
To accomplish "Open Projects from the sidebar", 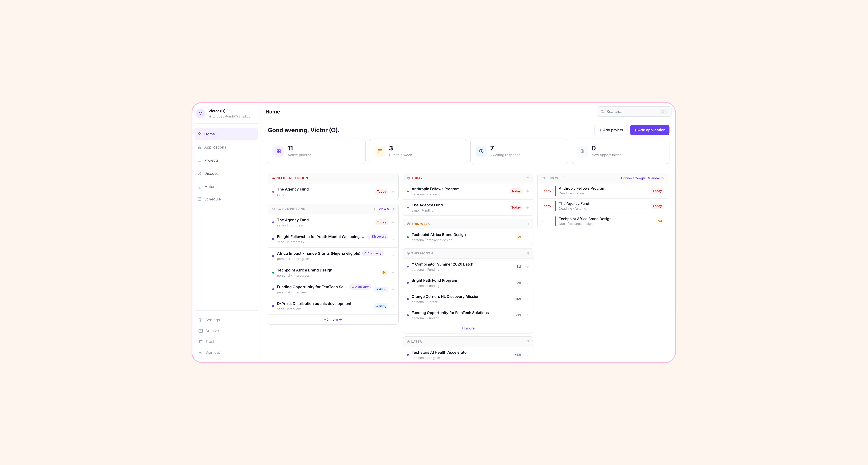I will click(x=226, y=160).
